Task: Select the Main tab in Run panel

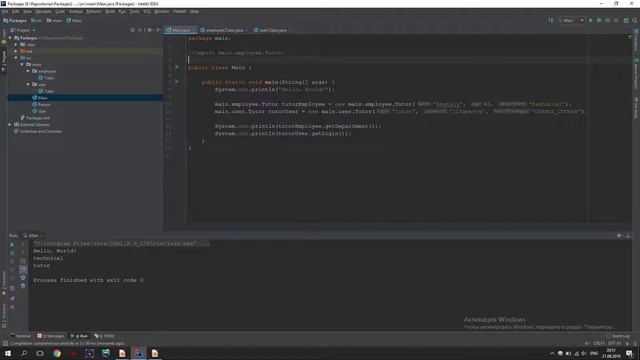Action: [x=33, y=236]
